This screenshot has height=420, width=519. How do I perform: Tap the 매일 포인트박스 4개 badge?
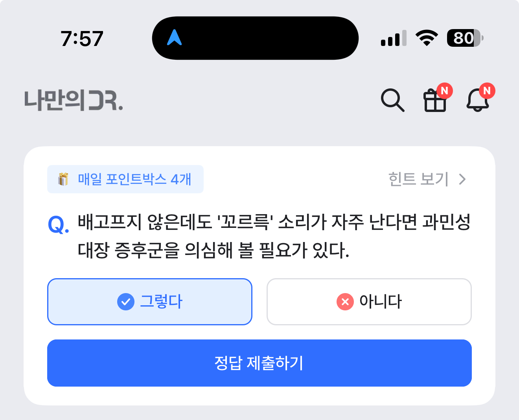point(125,179)
